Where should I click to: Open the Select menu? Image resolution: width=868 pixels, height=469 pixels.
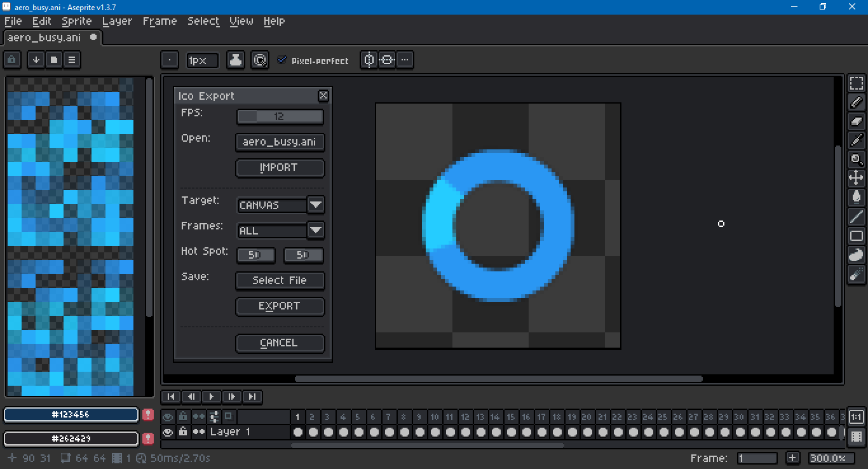(203, 21)
